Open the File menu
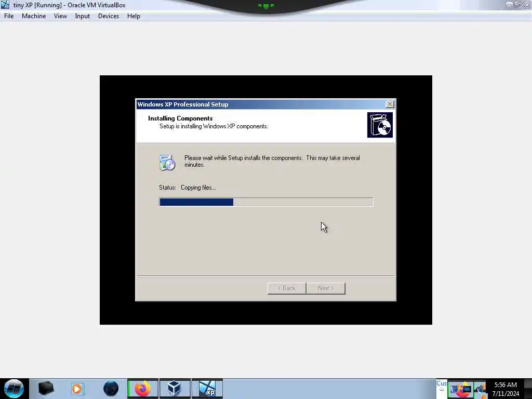The height and width of the screenshot is (399, 532). pyautogui.click(x=9, y=16)
